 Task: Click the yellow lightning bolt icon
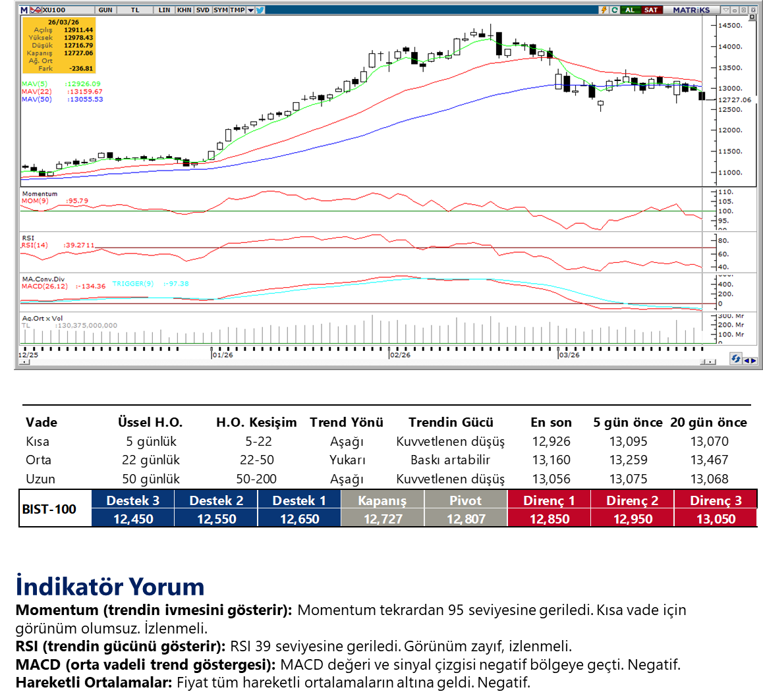tap(603, 10)
